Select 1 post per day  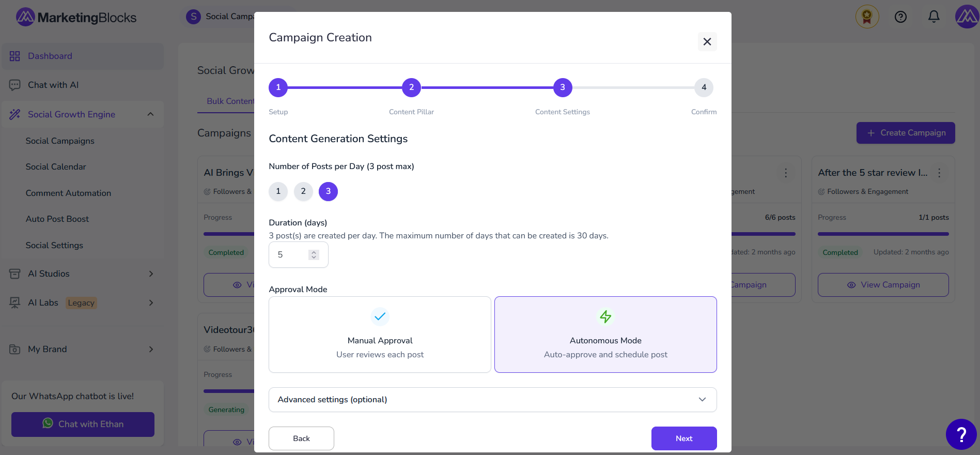[278, 192]
